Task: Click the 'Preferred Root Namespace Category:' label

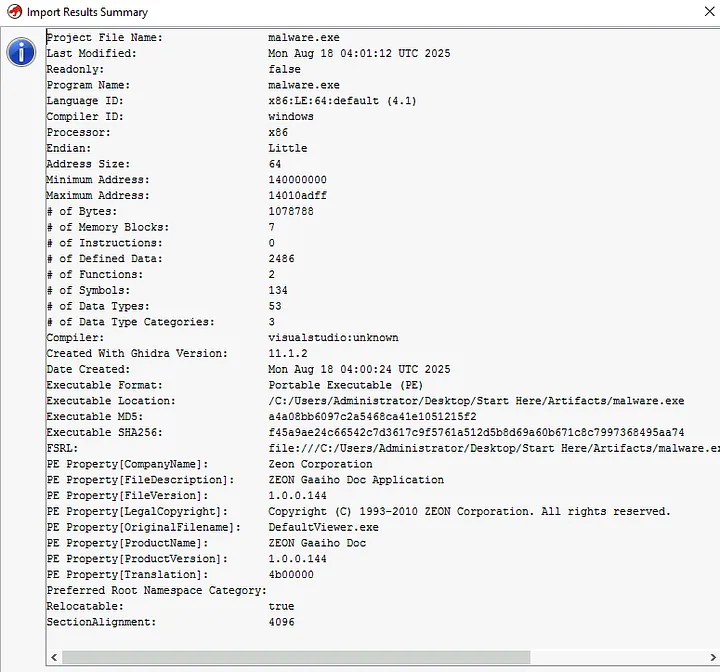Action: tap(157, 590)
